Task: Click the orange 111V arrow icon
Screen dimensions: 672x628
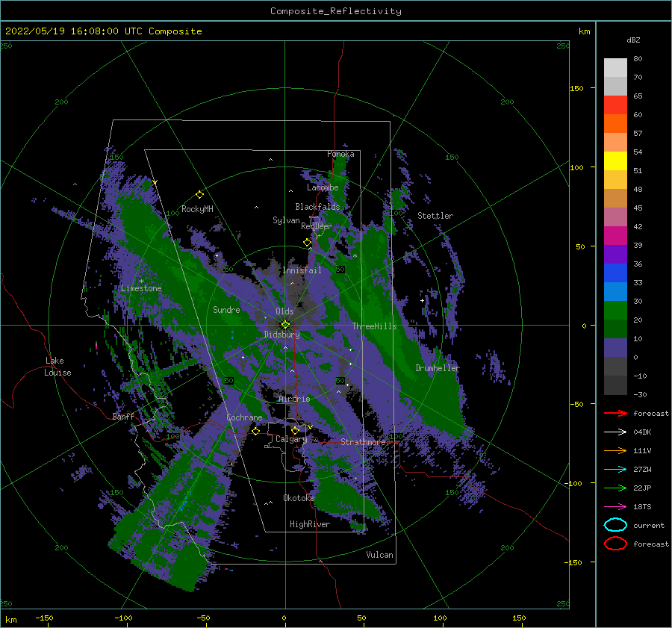Action: 615,450
